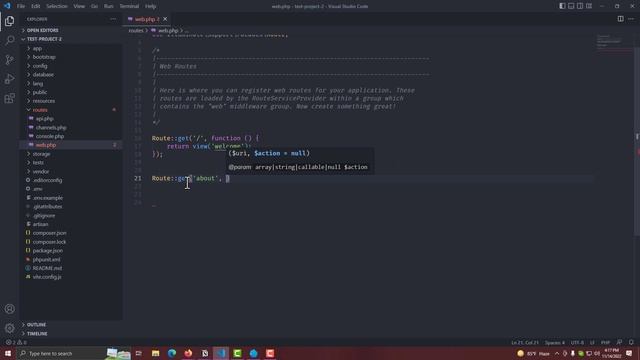Viewport: 640px width, 360px height.
Task: Open editor more actions ellipsis
Action: 631,19
